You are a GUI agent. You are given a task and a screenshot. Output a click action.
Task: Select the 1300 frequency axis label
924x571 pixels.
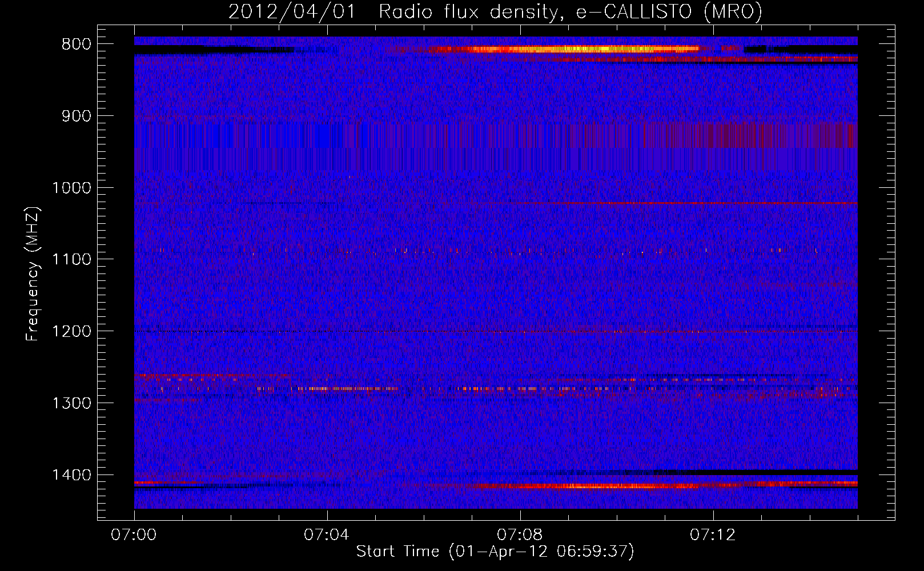[x=71, y=403]
